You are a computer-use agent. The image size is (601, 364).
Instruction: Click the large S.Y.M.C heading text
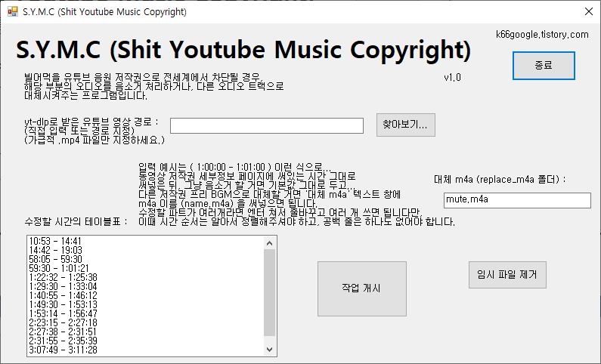point(243,50)
